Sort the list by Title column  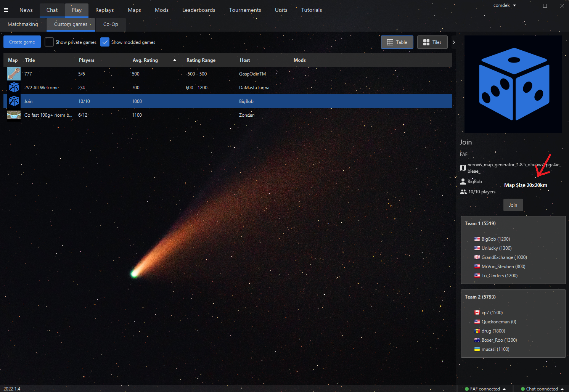30,60
